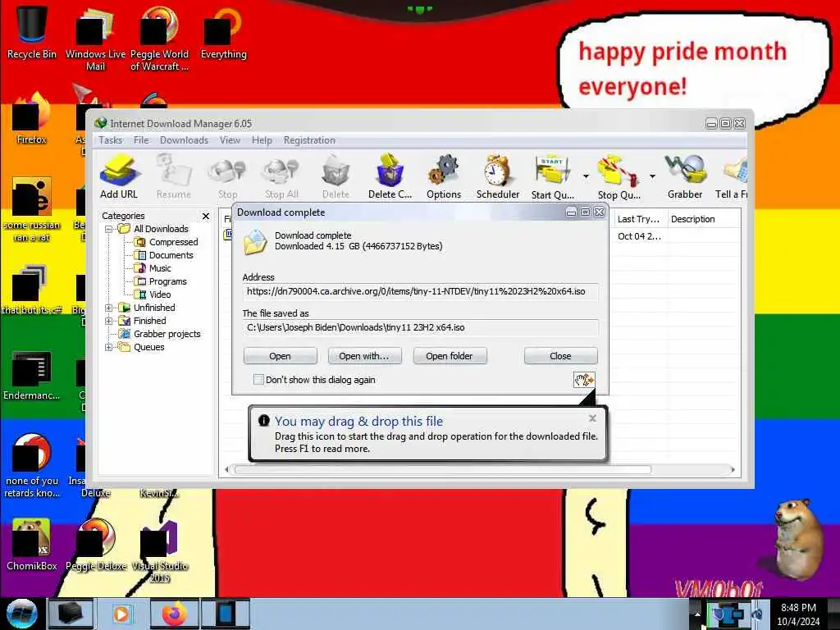Open the Scheduler clock icon
Image resolution: width=840 pixels, height=630 pixels.
[498, 177]
